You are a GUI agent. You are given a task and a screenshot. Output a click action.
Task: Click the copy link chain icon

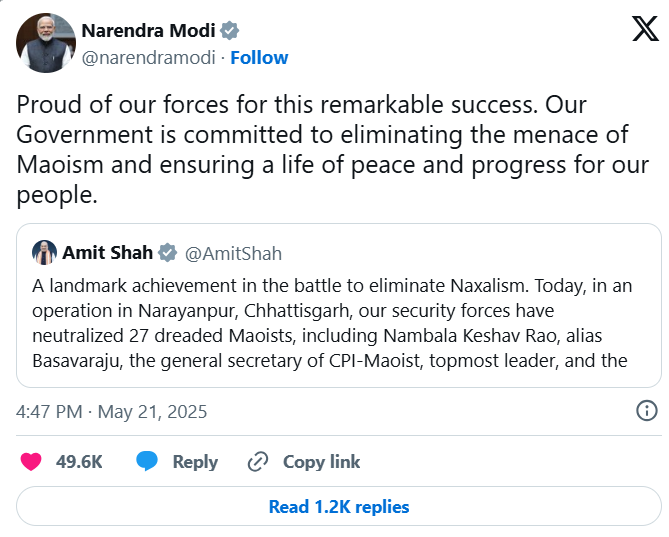pyautogui.click(x=258, y=461)
